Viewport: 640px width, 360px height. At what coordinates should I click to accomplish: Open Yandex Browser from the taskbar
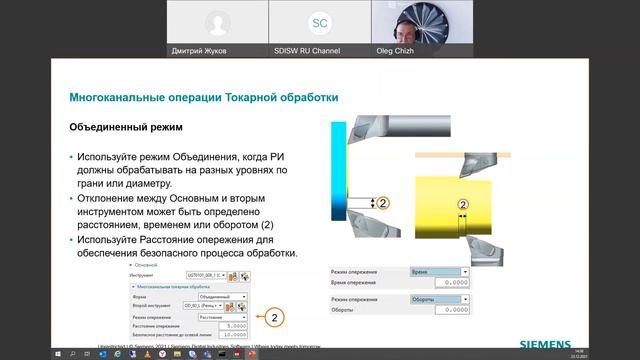click(x=162, y=354)
